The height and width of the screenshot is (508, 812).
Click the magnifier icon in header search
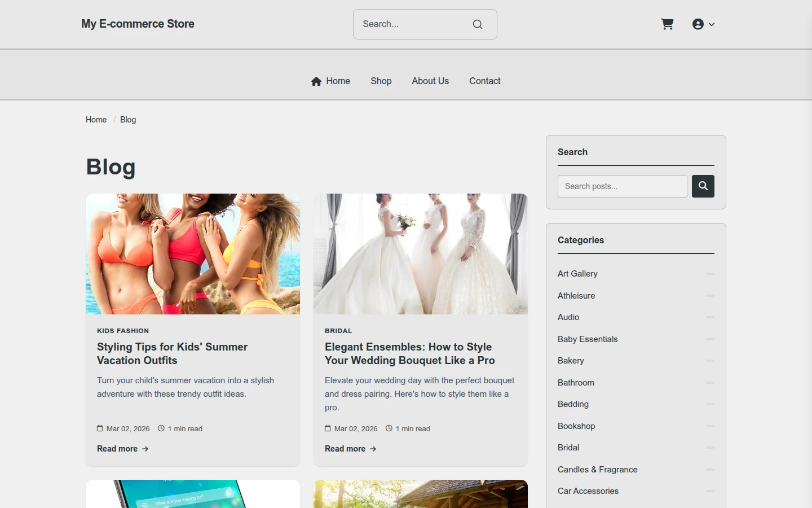coord(478,24)
